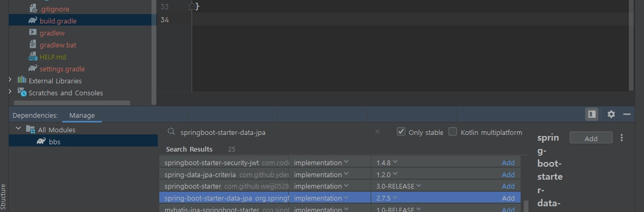Image resolution: width=644 pixels, height=212 pixels.
Task: Click the gradlew script file icon
Action: point(33,33)
